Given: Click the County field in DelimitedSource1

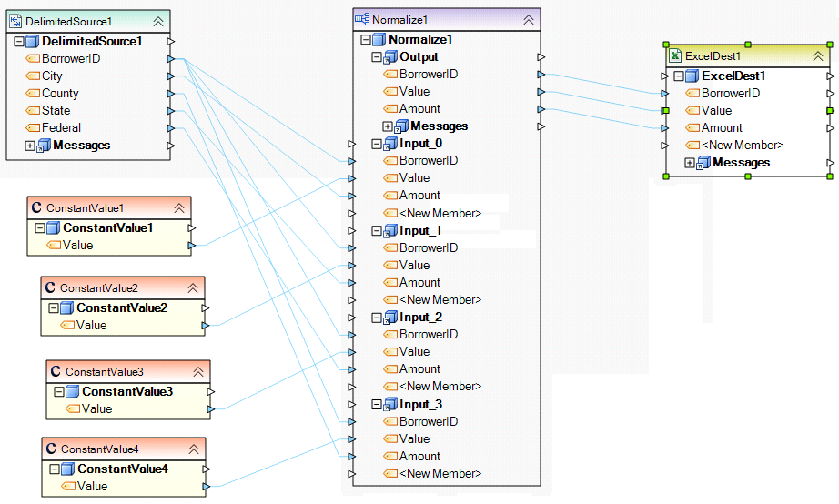Looking at the screenshot, I should click(60, 94).
